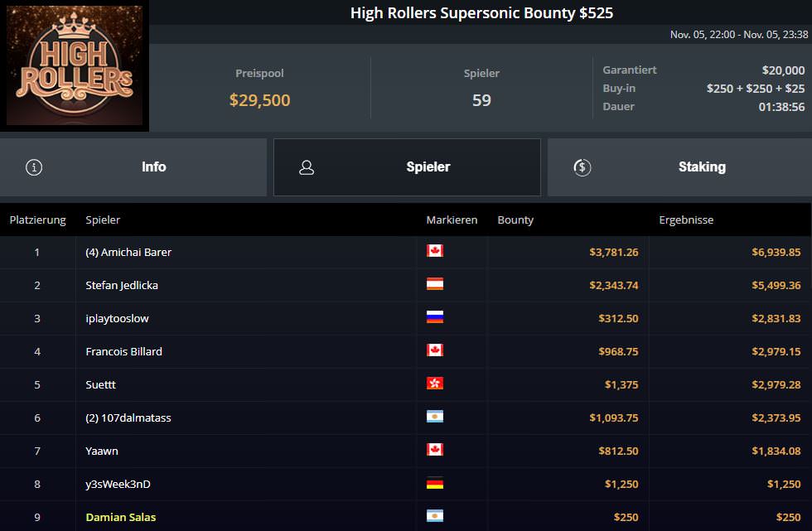This screenshot has width=812, height=531.
Task: Click the High Rollers tournament logo
Action: pos(75,65)
